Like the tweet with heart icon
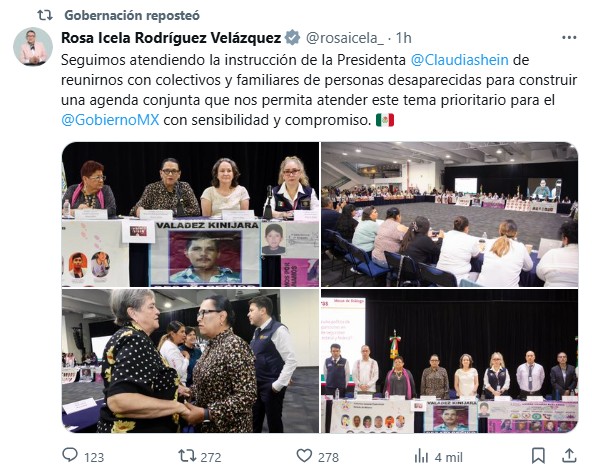The image size is (592, 475). pyautogui.click(x=304, y=456)
